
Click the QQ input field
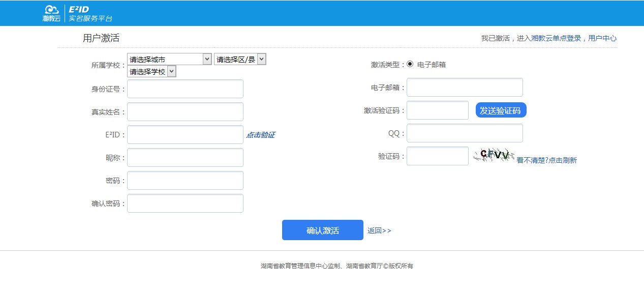tap(465, 133)
